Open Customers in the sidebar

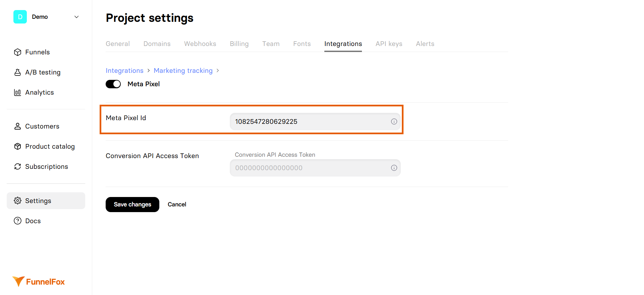[46, 126]
